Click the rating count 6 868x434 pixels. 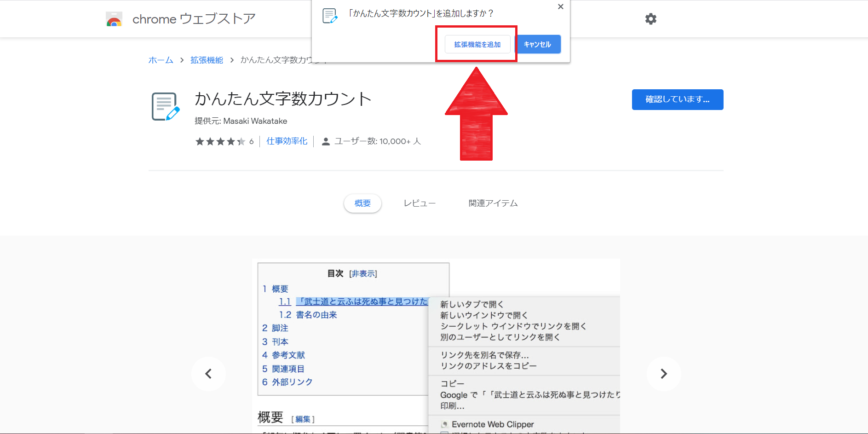pos(251,142)
